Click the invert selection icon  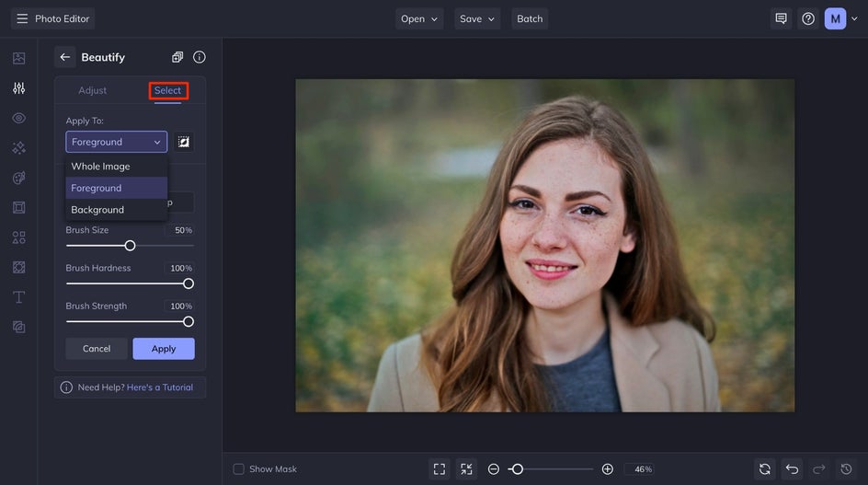coord(183,142)
